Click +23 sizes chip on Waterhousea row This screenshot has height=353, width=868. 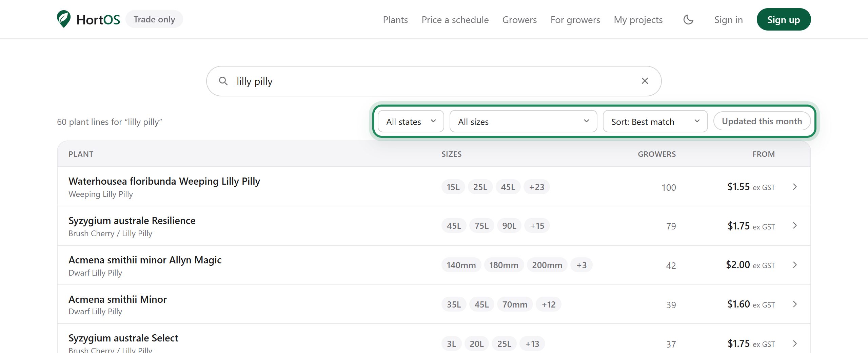pos(536,187)
